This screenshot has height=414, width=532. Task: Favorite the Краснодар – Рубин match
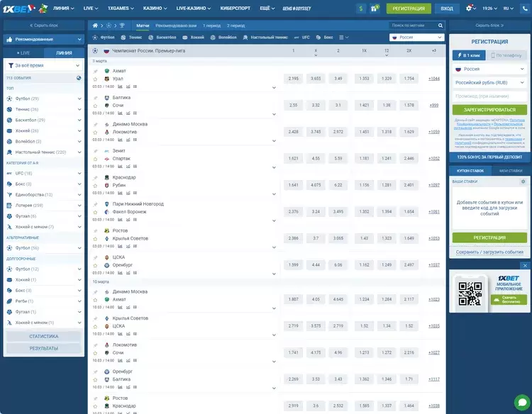(x=95, y=186)
